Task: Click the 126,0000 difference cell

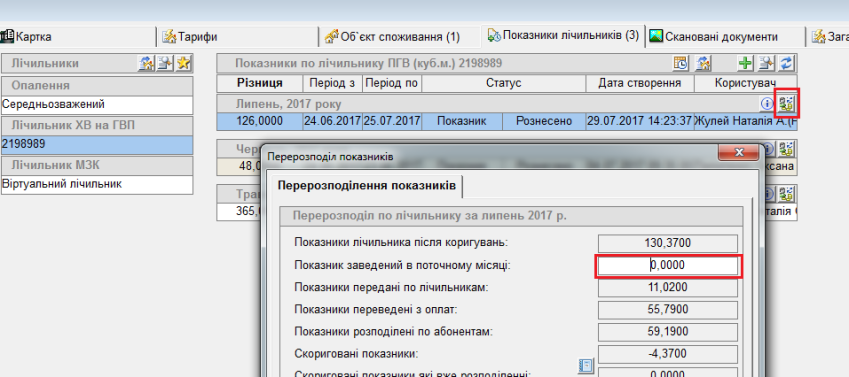Action: tap(260, 121)
